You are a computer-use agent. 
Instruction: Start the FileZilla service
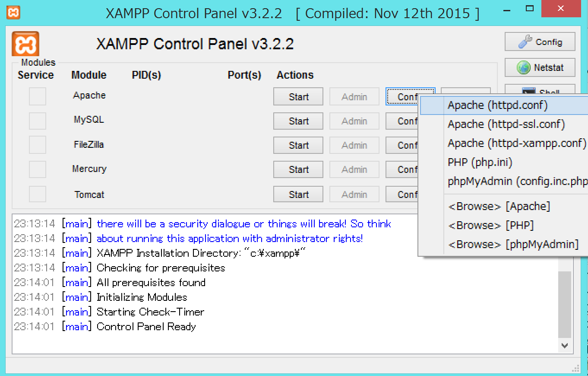click(298, 145)
